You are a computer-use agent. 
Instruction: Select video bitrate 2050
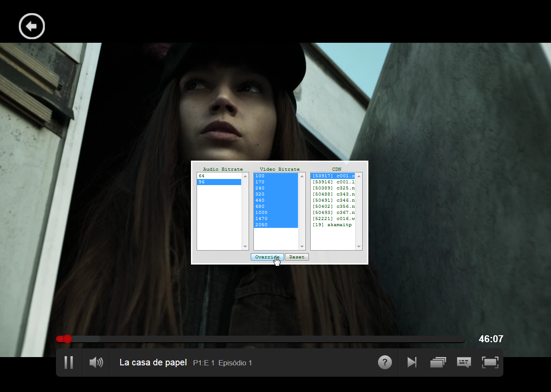pyautogui.click(x=276, y=225)
